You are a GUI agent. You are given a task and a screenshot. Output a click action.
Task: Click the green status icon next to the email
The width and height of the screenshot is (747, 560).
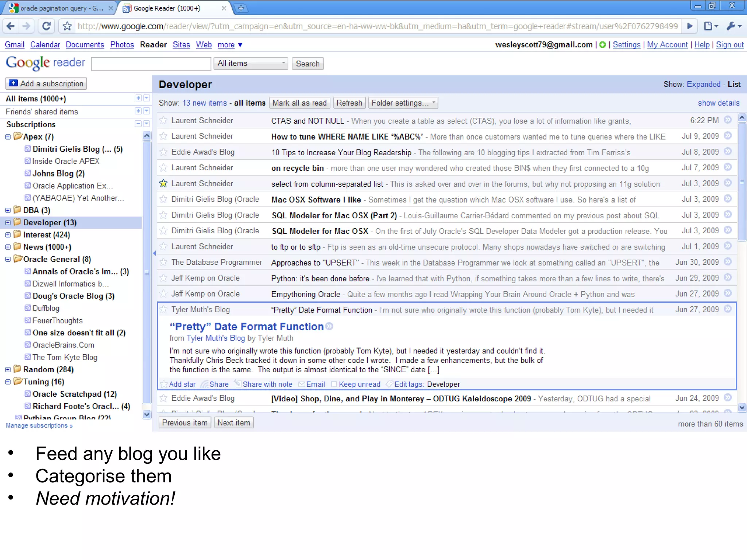click(603, 44)
